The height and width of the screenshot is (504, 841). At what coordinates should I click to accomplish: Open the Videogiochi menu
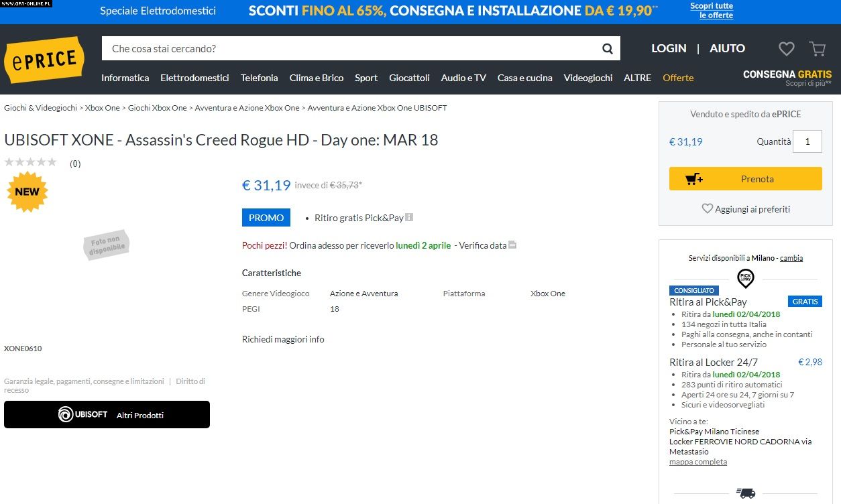pos(587,78)
